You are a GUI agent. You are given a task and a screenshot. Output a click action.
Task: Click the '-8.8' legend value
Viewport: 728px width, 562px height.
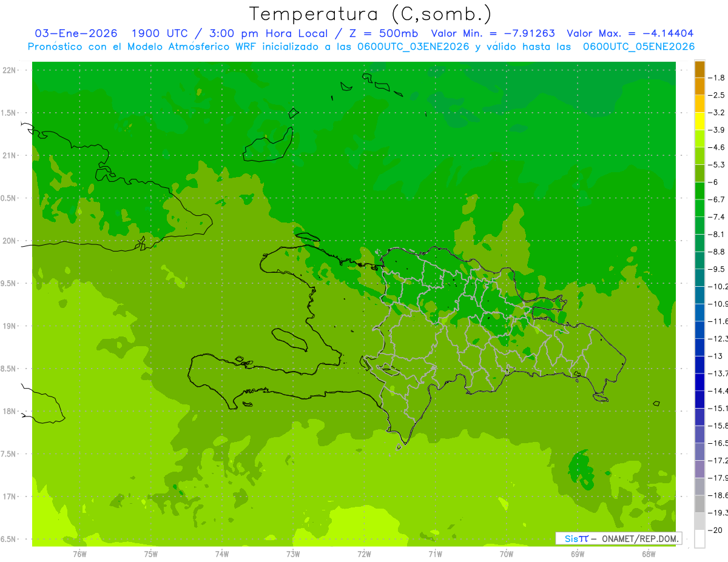coord(716,252)
